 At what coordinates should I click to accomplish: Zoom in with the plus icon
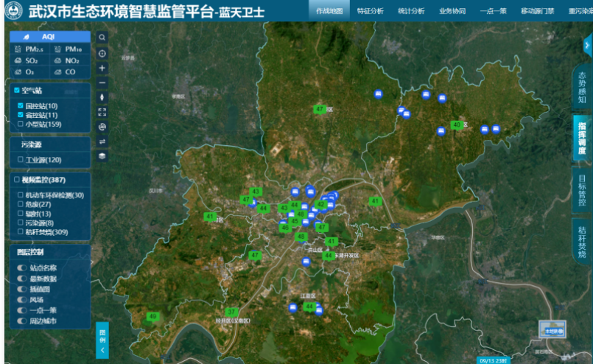[x=102, y=68]
